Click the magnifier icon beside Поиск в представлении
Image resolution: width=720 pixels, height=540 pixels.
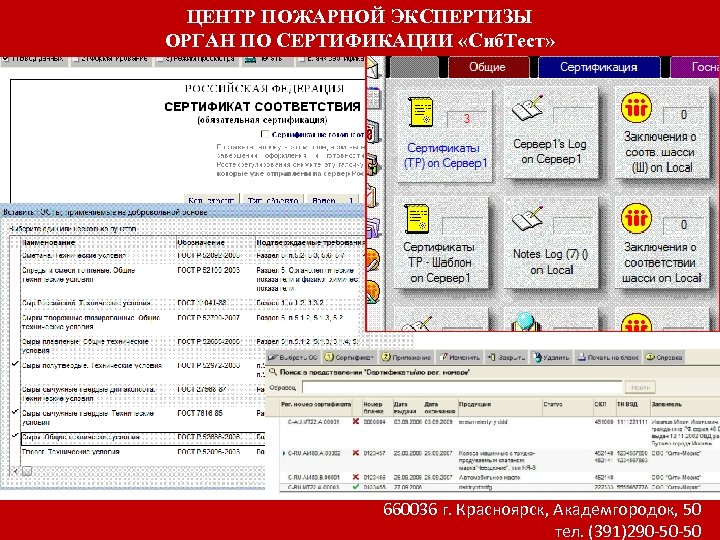[273, 372]
